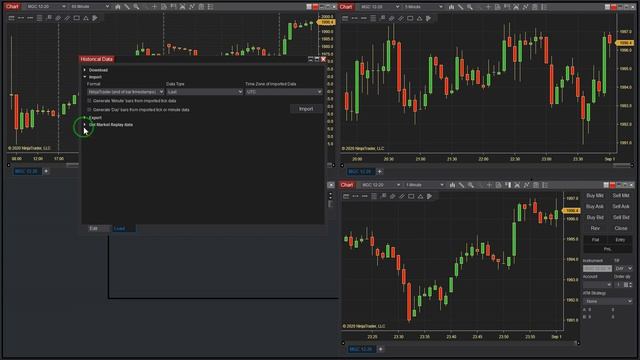Open interval selector in bottom-right chart
This screenshot has width=640, height=360.
tap(424, 185)
